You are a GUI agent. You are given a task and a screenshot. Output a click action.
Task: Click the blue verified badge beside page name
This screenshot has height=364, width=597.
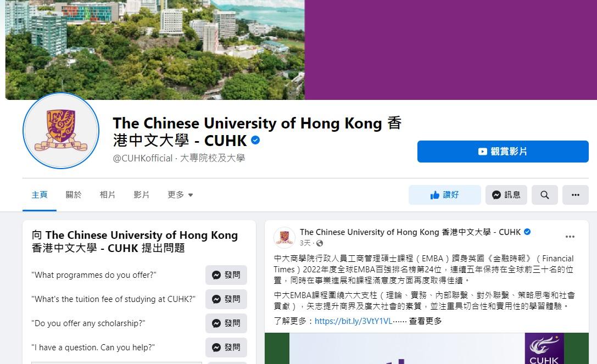coord(255,140)
